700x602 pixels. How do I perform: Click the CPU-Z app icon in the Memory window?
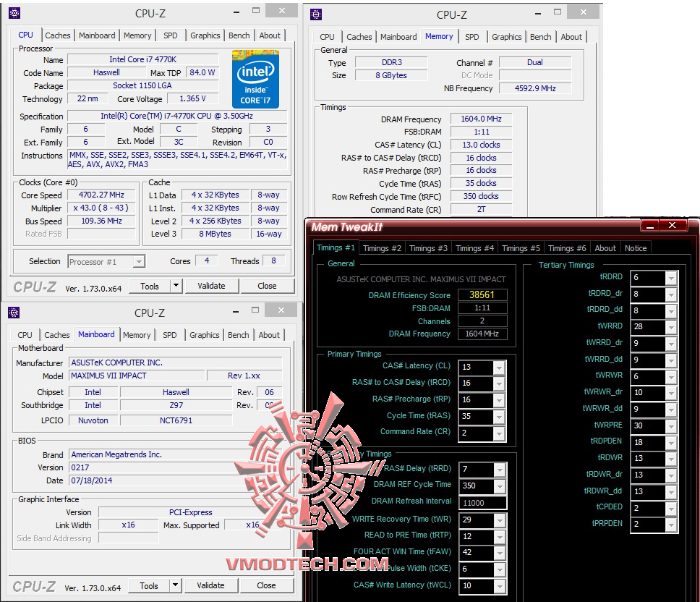tap(316, 14)
